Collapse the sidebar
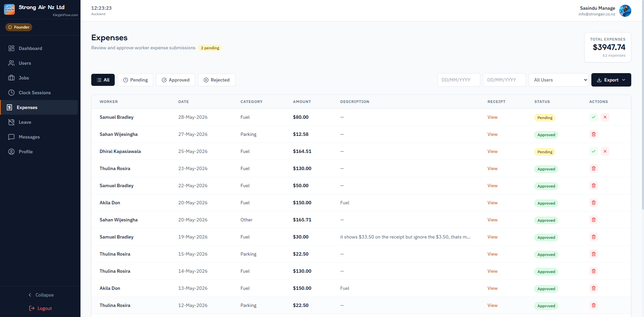This screenshot has width=644, height=317. 40,295
